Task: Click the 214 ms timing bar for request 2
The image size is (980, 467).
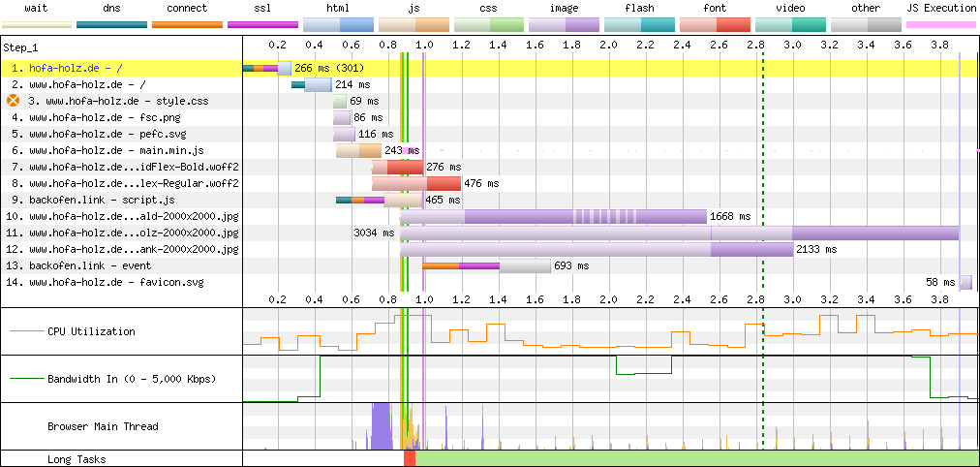Action: (x=319, y=84)
